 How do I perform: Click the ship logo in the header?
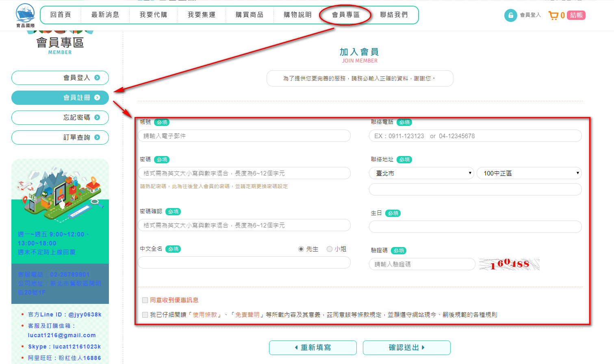(25, 15)
